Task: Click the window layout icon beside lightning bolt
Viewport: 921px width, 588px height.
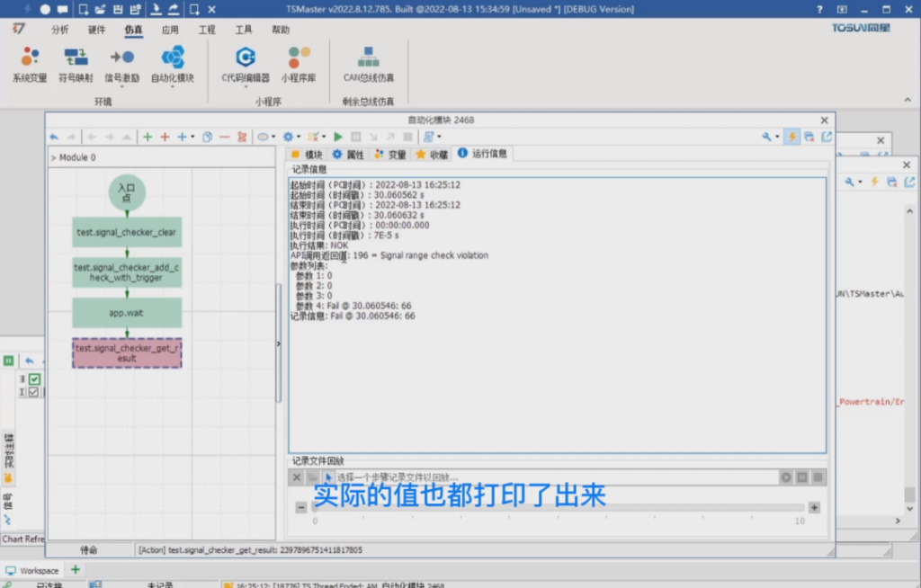Action: coord(809,137)
